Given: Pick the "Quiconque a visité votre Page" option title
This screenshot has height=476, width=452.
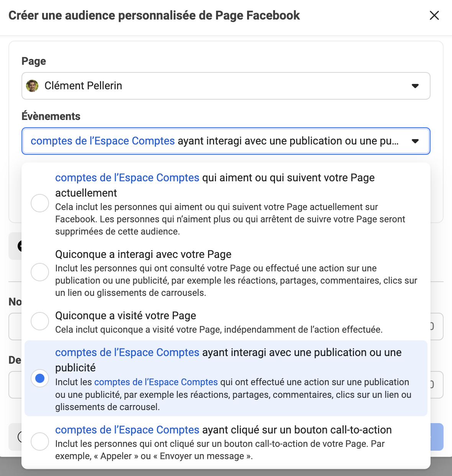Looking at the screenshot, I should 126,316.
